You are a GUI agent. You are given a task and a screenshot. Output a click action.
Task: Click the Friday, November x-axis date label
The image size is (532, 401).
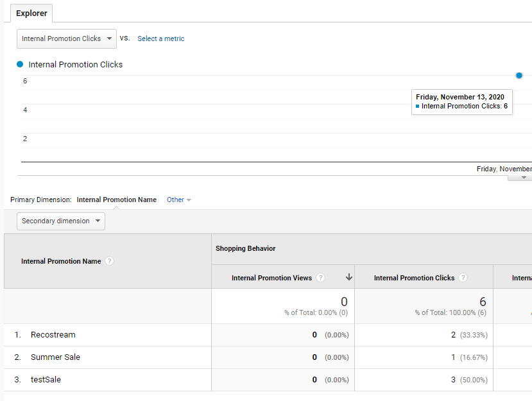point(504,169)
